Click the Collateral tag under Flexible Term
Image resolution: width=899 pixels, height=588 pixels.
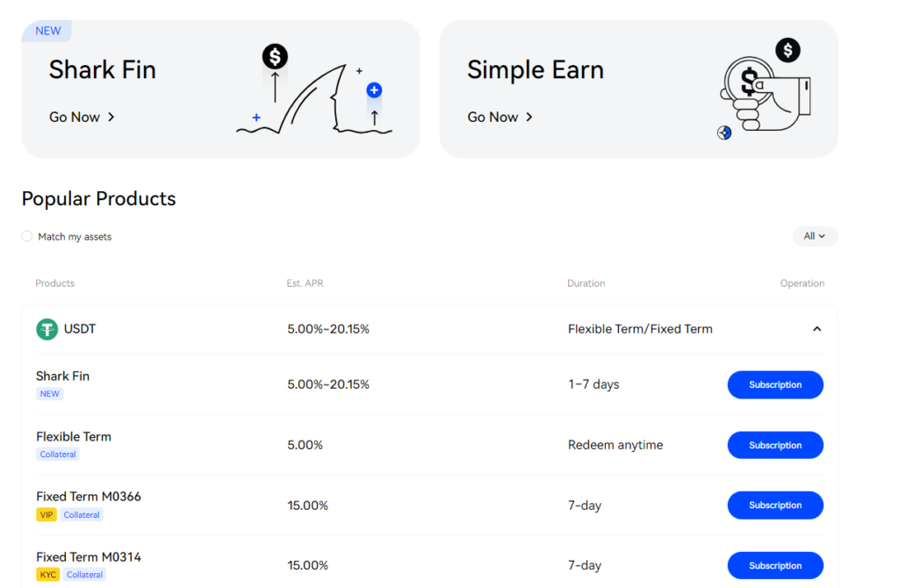pos(59,455)
